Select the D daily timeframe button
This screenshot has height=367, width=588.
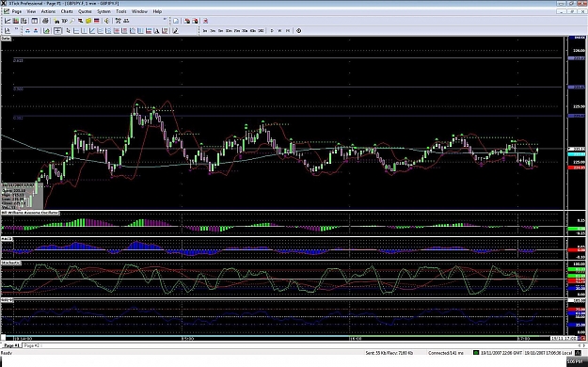click(x=272, y=31)
